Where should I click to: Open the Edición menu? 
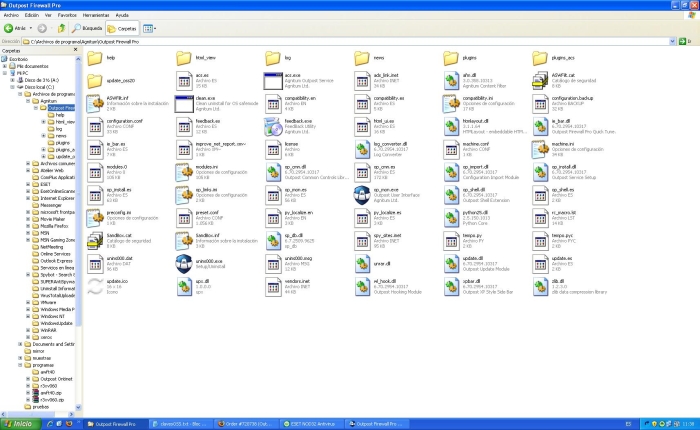coord(31,15)
